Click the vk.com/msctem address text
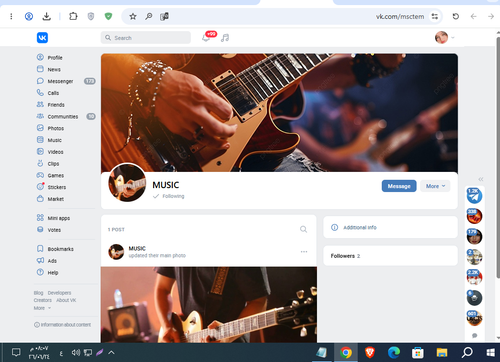This screenshot has width=500, height=362. point(400,16)
